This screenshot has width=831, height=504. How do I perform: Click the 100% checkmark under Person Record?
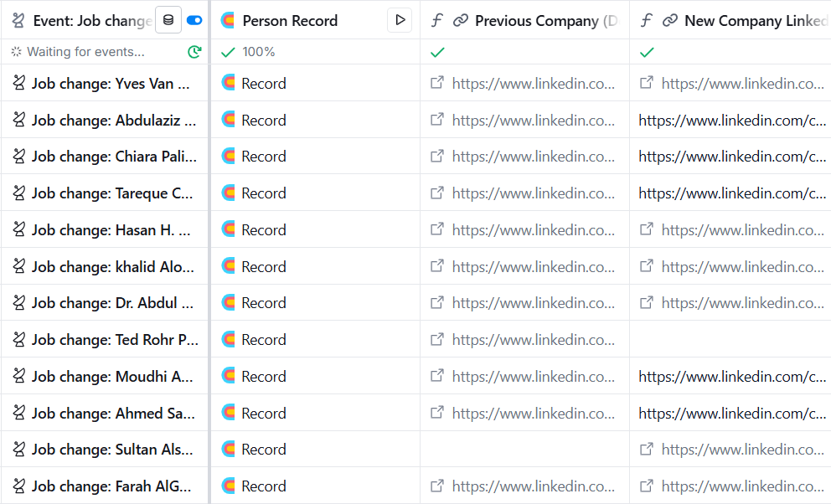click(227, 51)
